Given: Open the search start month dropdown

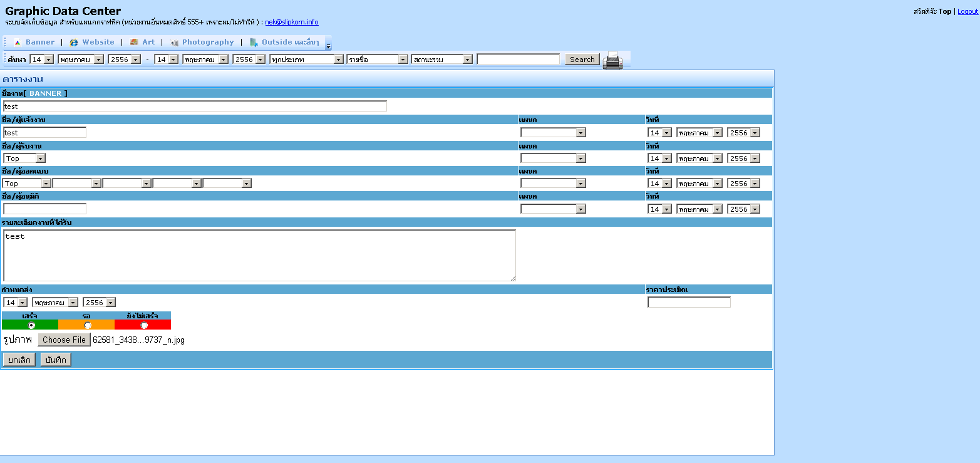Looking at the screenshot, I should coord(81,60).
